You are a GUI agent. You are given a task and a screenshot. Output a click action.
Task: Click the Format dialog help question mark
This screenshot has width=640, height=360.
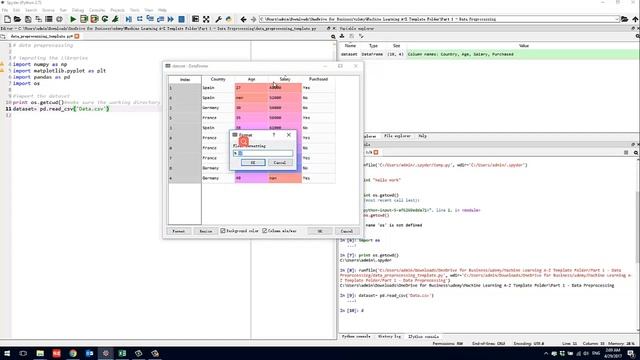click(274, 135)
